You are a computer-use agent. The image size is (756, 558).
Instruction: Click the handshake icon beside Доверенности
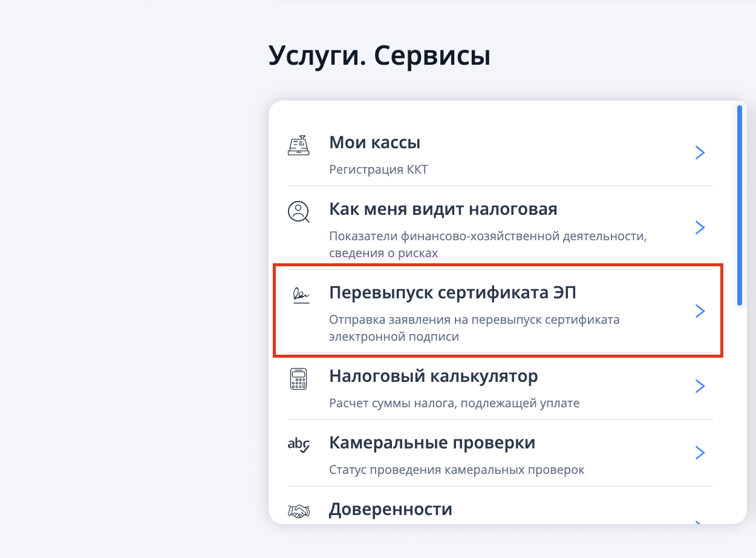298,511
